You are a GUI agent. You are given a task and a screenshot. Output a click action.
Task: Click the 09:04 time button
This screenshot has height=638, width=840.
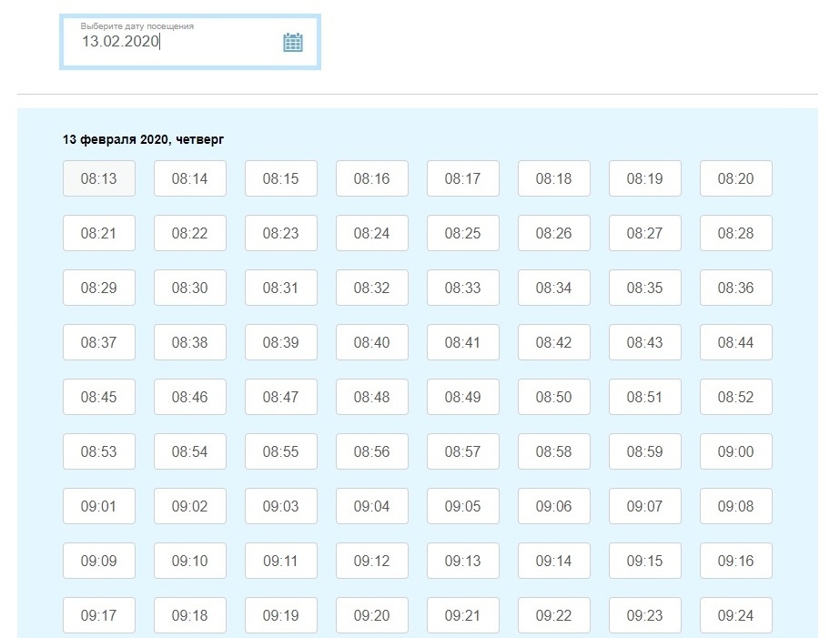tap(372, 506)
